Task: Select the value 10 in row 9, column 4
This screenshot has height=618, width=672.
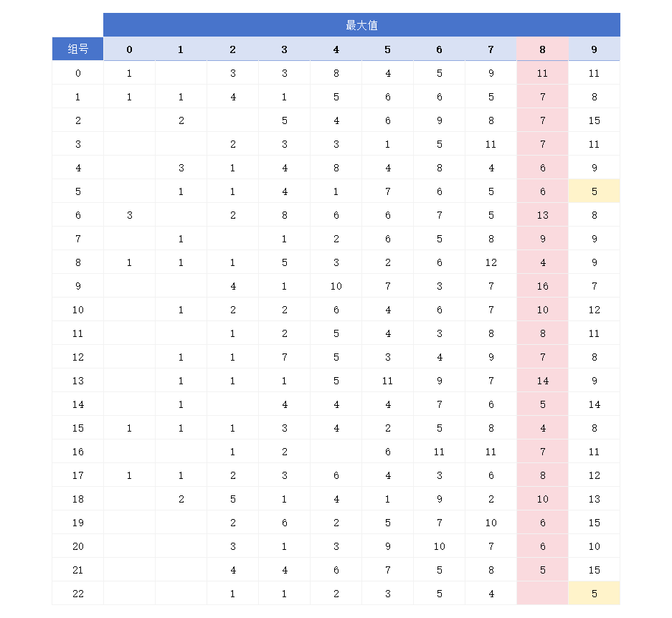Action: pyautogui.click(x=336, y=286)
